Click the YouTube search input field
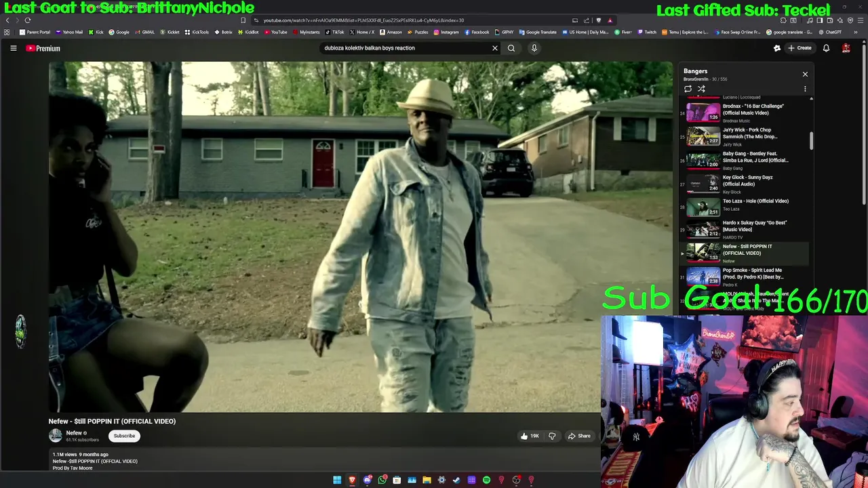868x488 pixels. click(406, 48)
